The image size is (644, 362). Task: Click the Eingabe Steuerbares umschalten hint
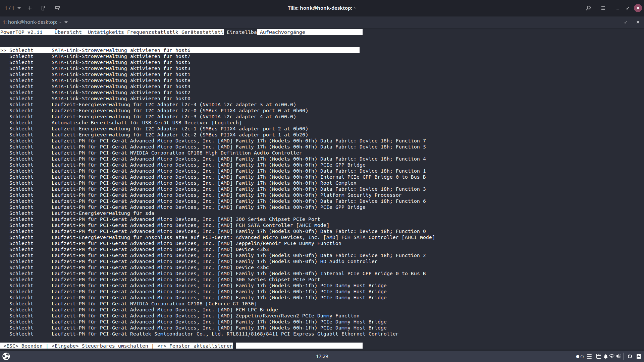(x=100, y=346)
